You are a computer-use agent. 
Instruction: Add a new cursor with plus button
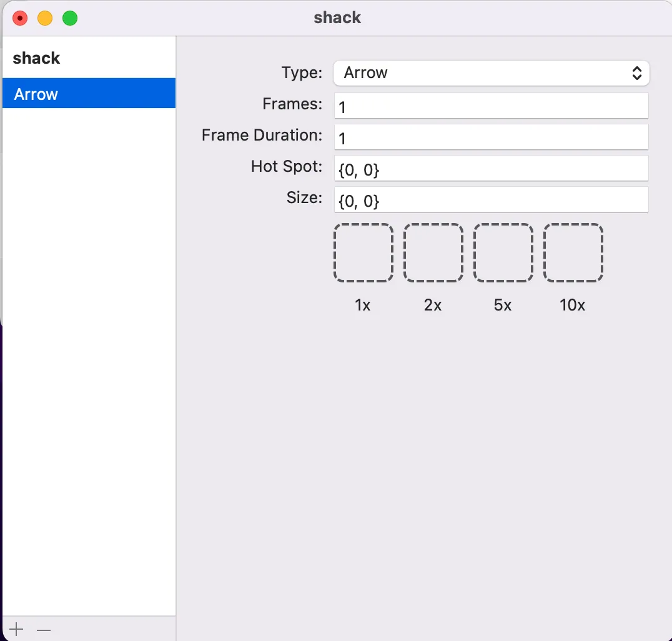tap(16, 629)
